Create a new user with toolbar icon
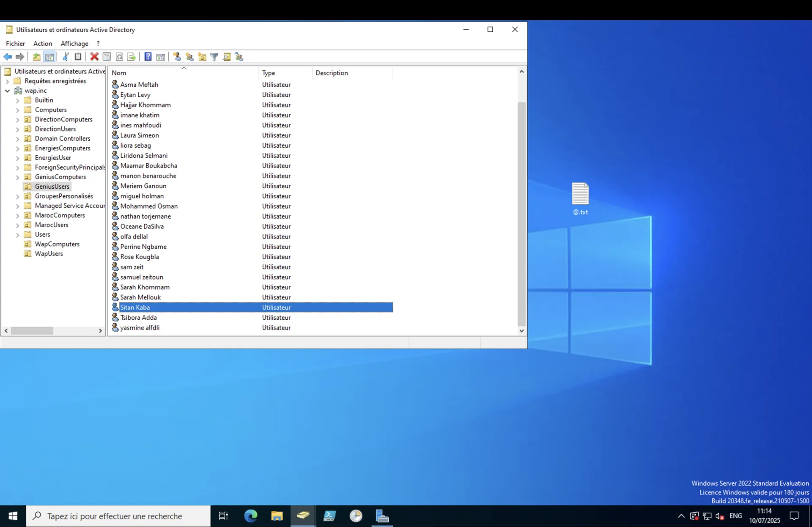This screenshot has height=527, width=812. pos(177,57)
